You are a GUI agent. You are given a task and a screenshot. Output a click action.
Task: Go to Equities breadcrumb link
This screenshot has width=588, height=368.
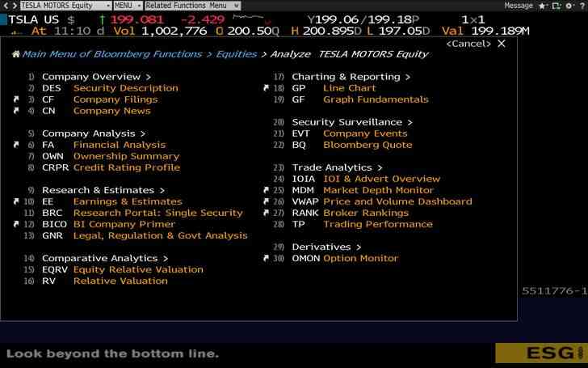click(x=237, y=54)
